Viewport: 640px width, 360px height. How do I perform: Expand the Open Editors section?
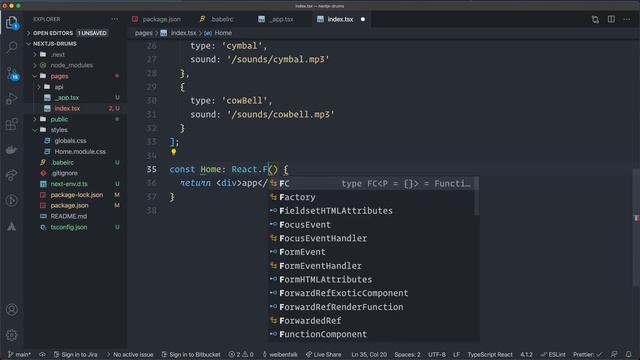coord(53,33)
